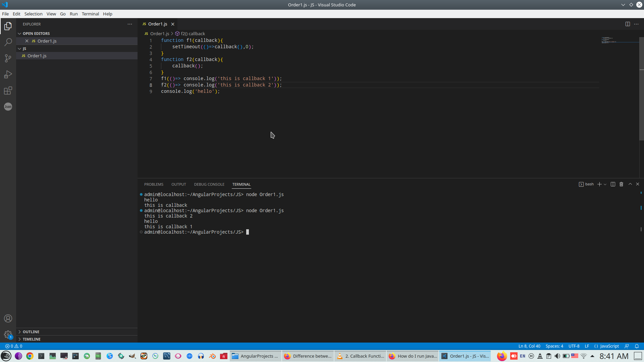Split the terminal pane
This screenshot has width=644, height=362.
tap(613, 184)
